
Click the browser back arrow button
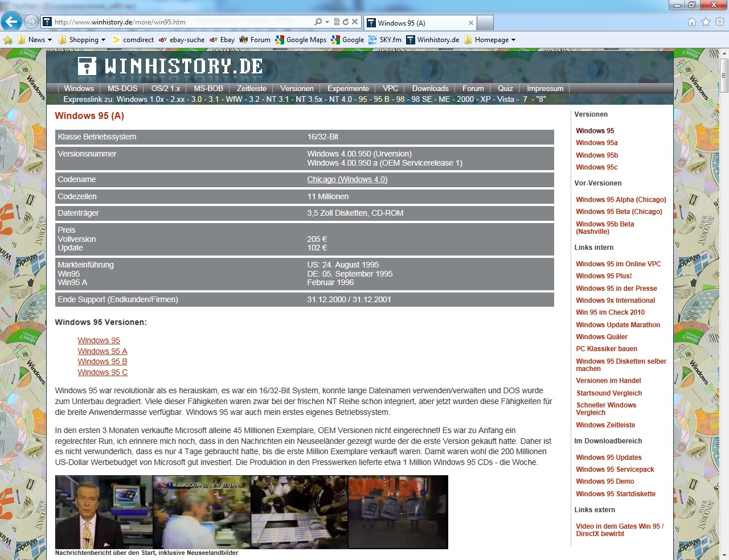11,22
